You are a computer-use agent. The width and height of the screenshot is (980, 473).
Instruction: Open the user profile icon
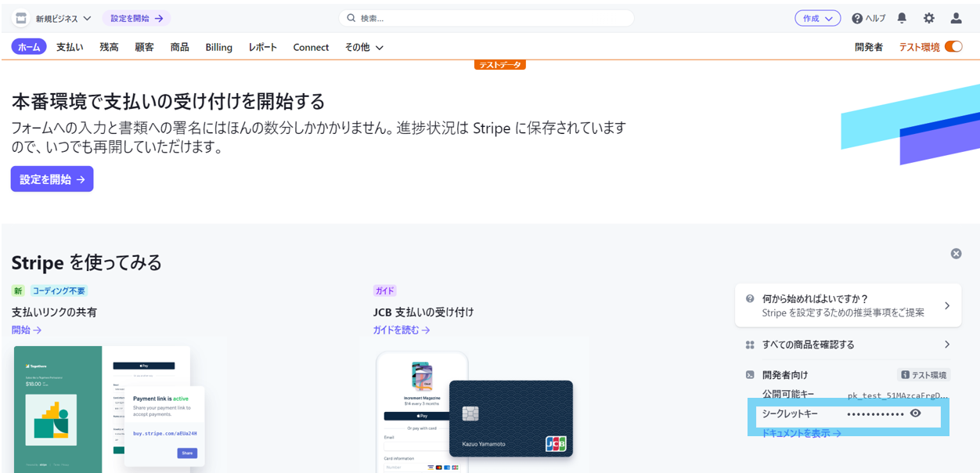(956, 18)
